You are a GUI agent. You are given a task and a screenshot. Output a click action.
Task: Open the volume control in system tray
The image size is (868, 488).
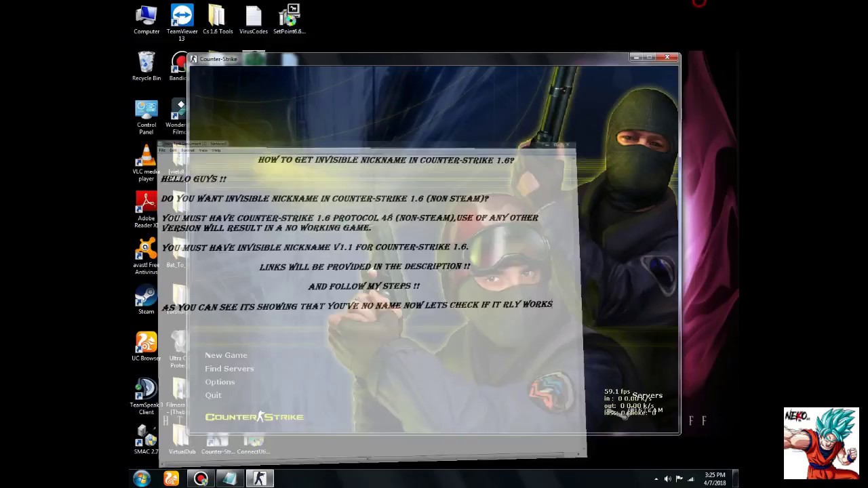pyautogui.click(x=668, y=479)
